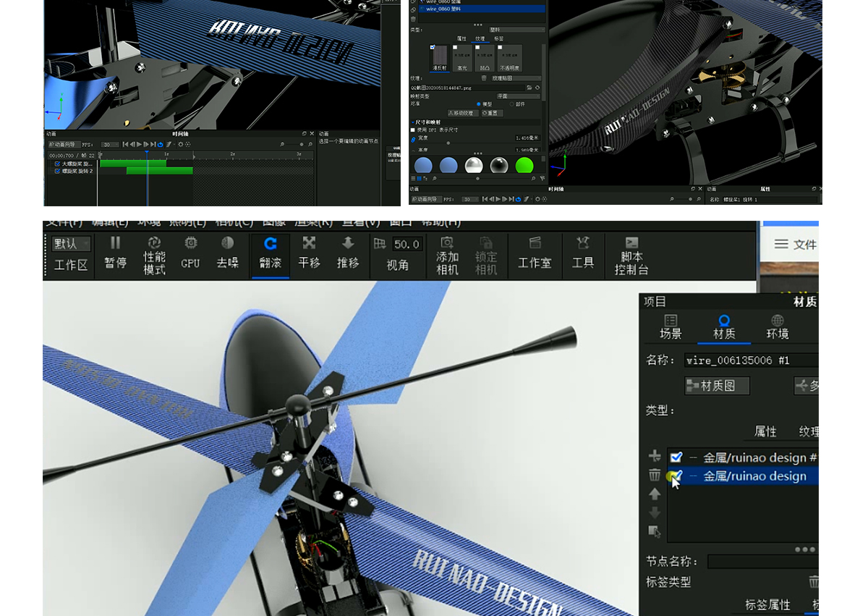Image resolution: width=868 pixels, height=616 pixels.
Task: Select 模型 alignment radio button
Action: pyautogui.click(x=479, y=104)
